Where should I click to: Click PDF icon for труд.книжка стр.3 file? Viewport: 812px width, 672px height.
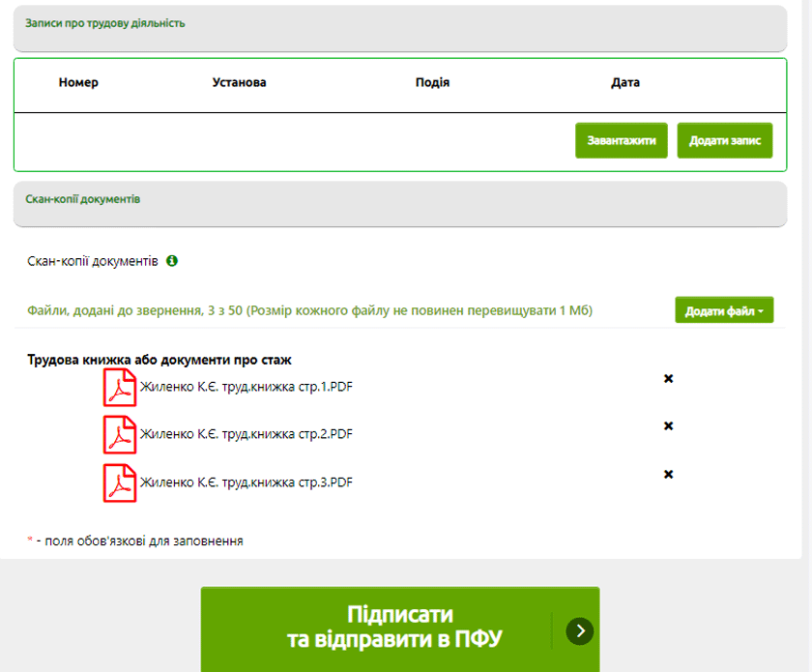point(120,482)
